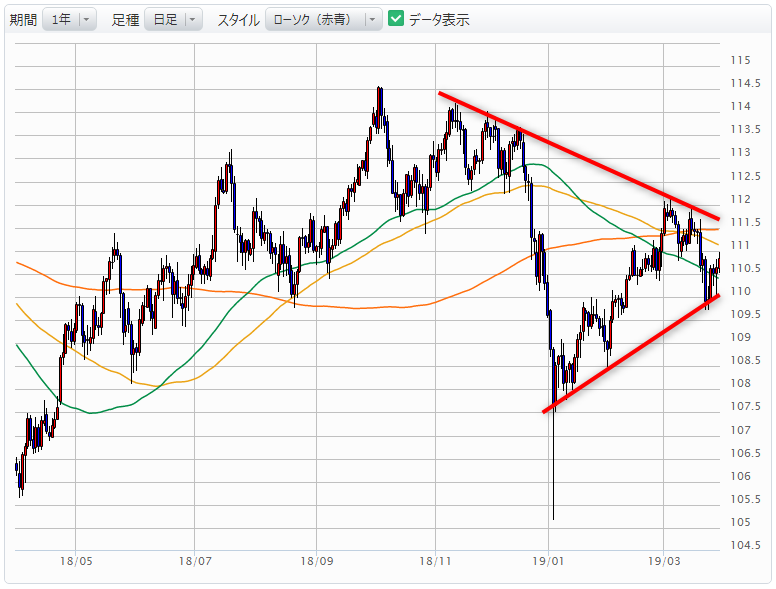Click the 104.5 price axis label
Image resolution: width=776 pixels, height=589 pixels.
click(745, 545)
